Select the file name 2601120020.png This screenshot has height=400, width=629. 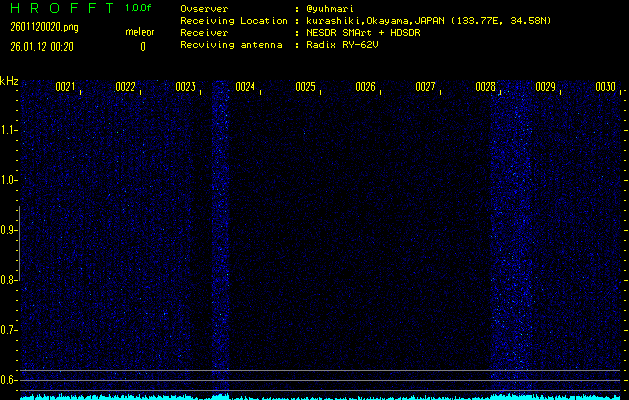point(45,27)
